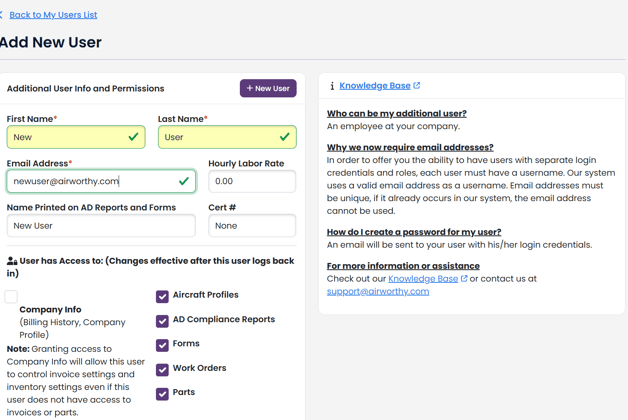628x420 pixels.
Task: Uncheck AD Compliance Reports access
Action: coord(162,321)
